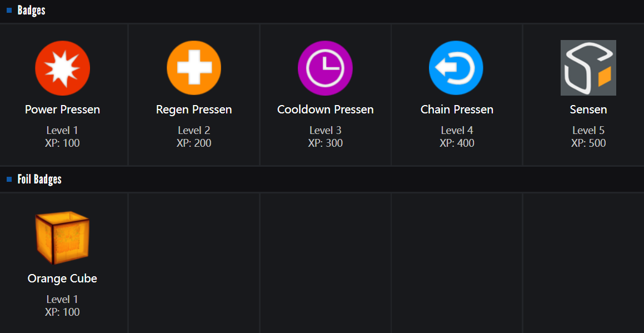
Task: Click the Level 5 text under Sensen
Action: 588,130
